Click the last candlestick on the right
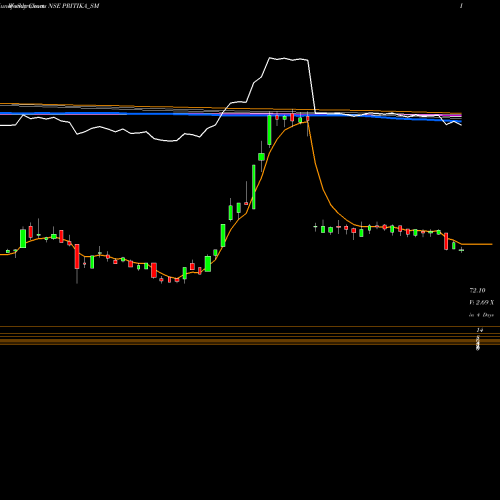 pos(461,250)
